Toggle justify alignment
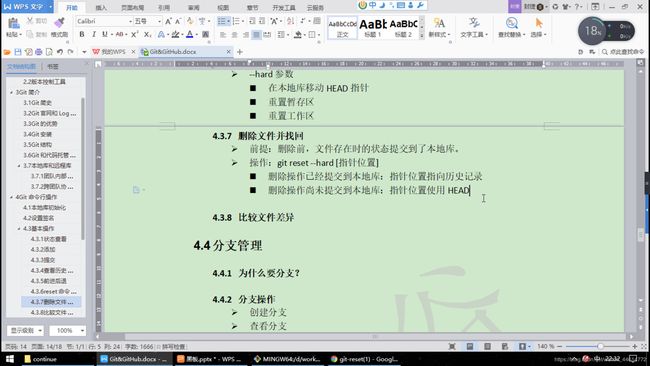Viewport: 650px width, 366px height. click(x=256, y=35)
